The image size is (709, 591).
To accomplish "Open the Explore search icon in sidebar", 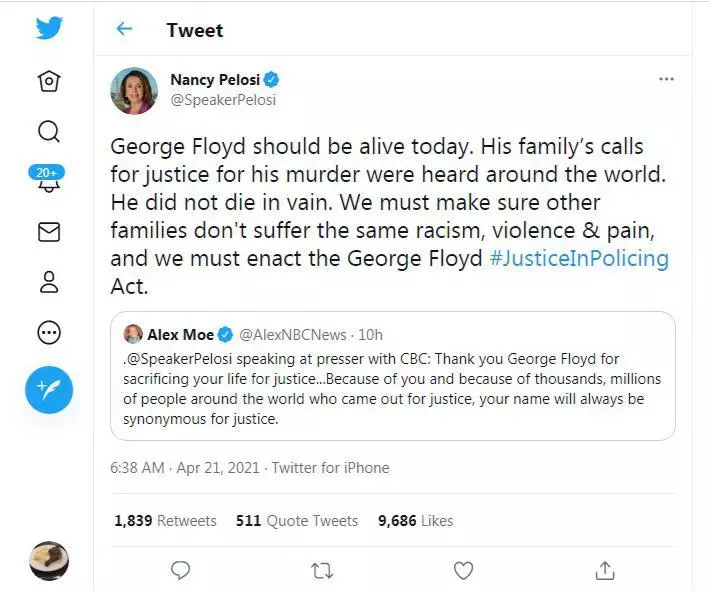I will (49, 131).
